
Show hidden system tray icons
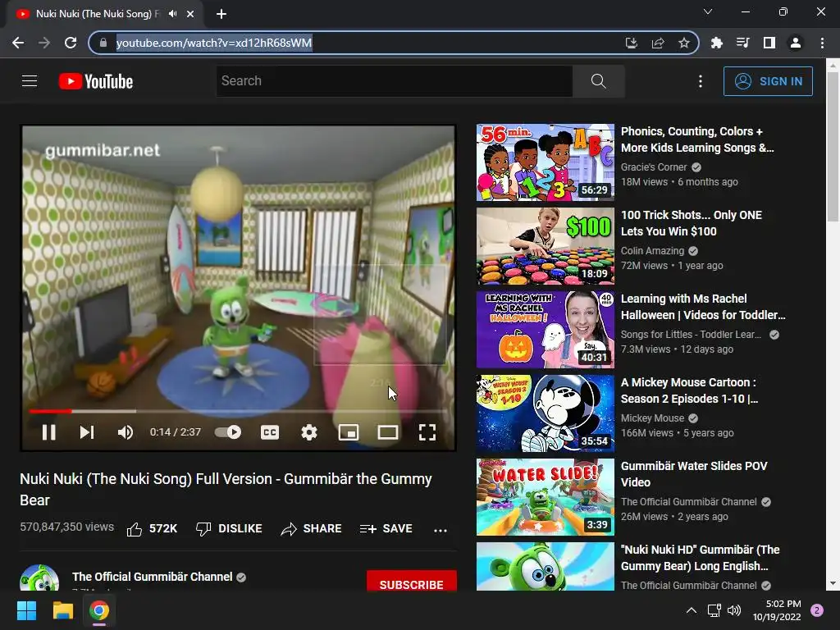tap(692, 610)
